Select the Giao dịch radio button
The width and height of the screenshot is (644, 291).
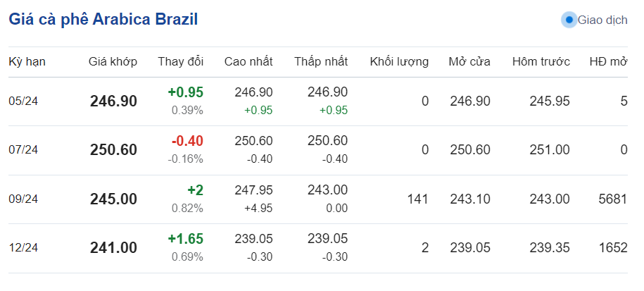(569, 20)
